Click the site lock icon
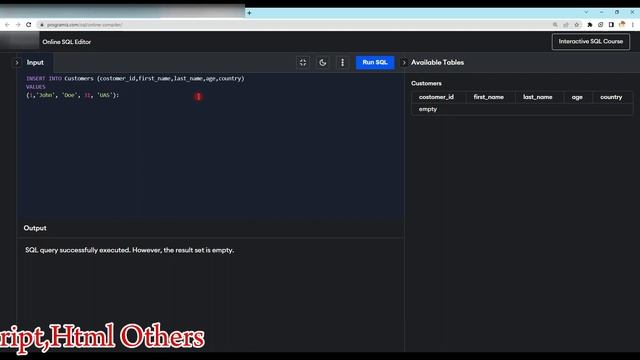 point(42,25)
